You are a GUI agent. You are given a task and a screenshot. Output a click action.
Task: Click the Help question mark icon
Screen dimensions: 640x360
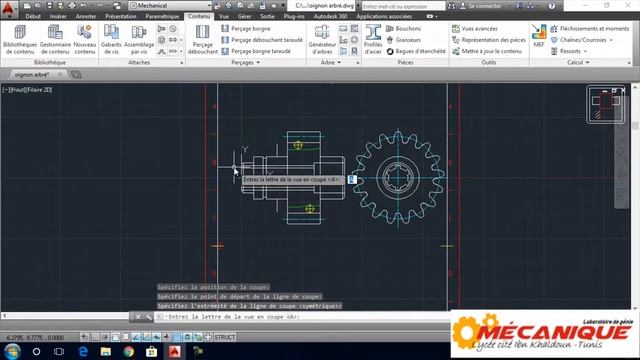pyautogui.click(x=552, y=6)
